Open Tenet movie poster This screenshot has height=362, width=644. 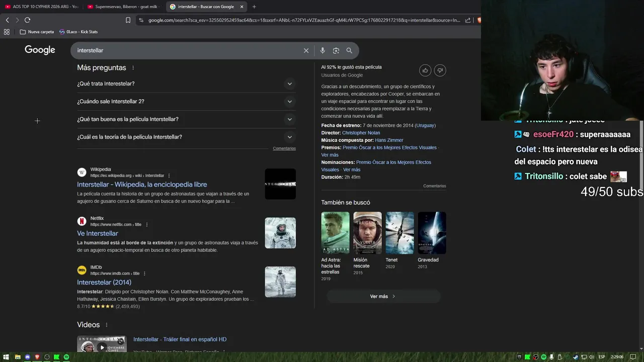point(399,233)
